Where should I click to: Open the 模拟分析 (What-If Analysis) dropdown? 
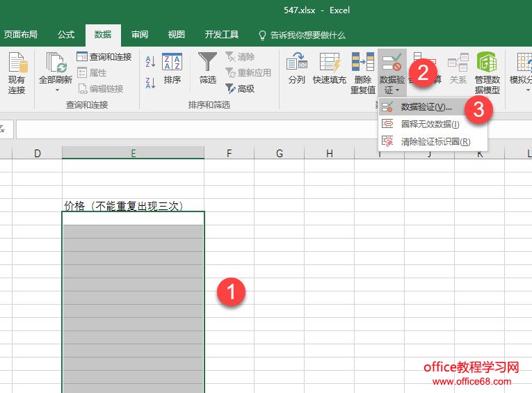521,73
